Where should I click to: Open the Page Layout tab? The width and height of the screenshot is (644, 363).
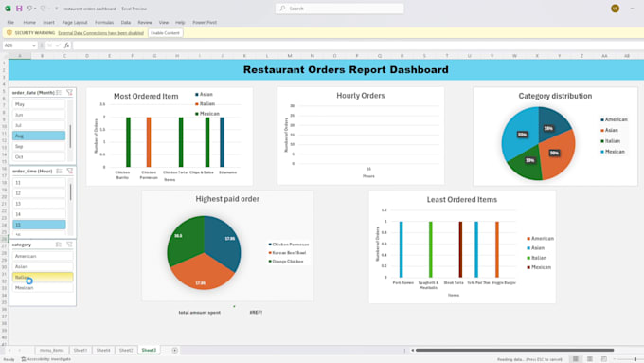pos(75,22)
